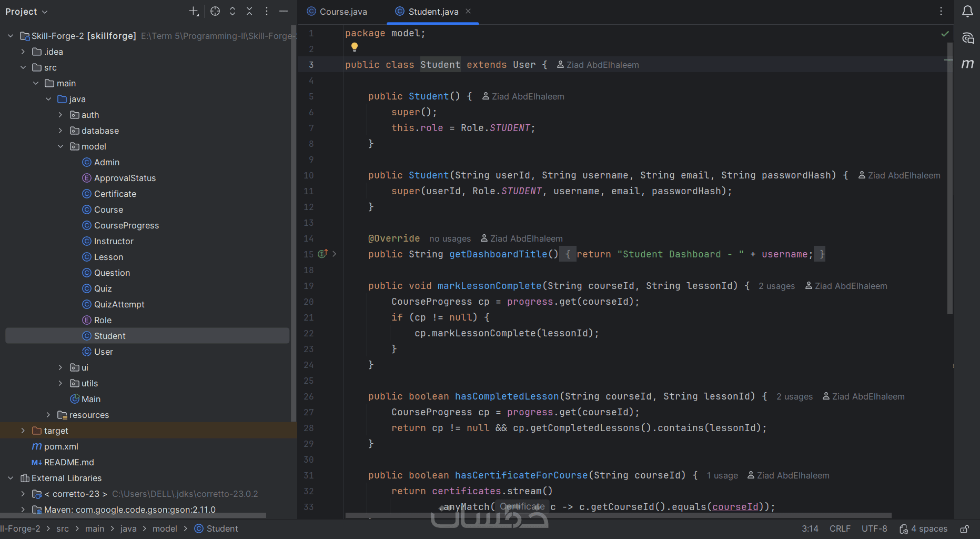The height and width of the screenshot is (539, 980).
Task: Click the lightbulb quick-fix icon
Action: coord(355,47)
